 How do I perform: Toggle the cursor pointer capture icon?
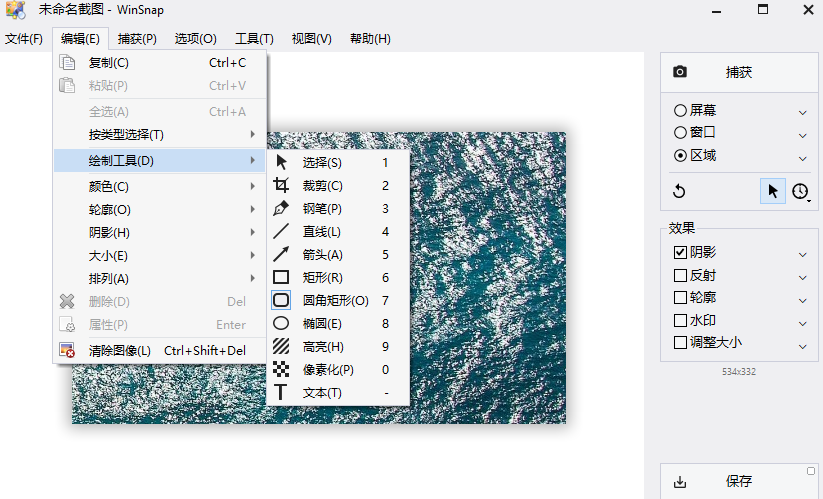click(x=773, y=191)
